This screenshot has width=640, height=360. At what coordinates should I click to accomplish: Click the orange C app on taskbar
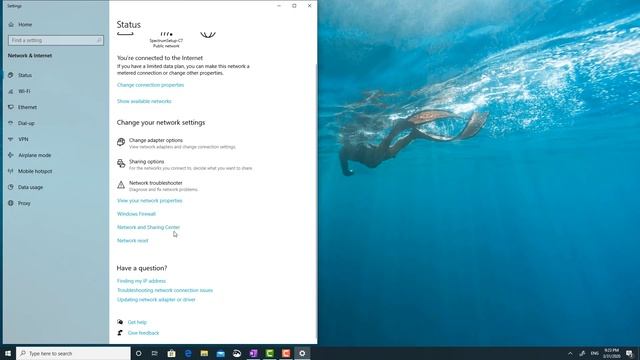click(x=286, y=353)
